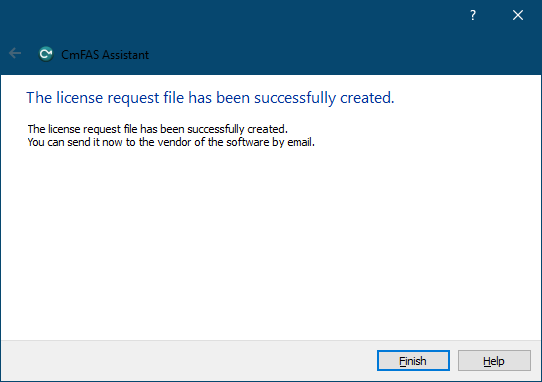Click the word license in the blue heading

click(80, 97)
